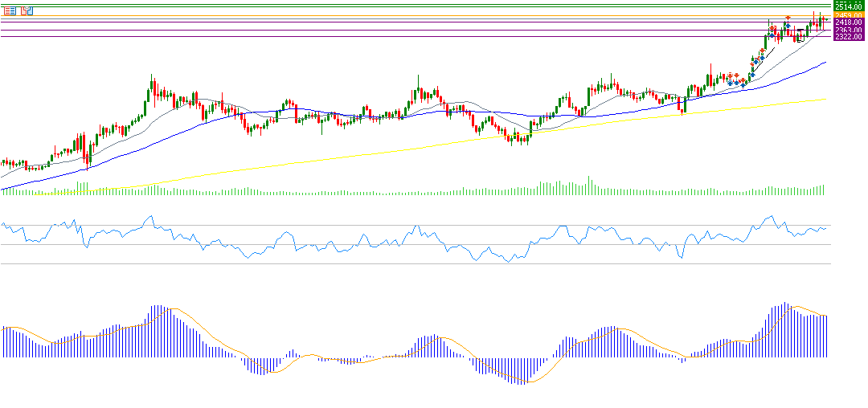Image resolution: width=868 pixels, height=408 pixels.
Task: Select the gray short-term moving average line
Action: point(787,57)
